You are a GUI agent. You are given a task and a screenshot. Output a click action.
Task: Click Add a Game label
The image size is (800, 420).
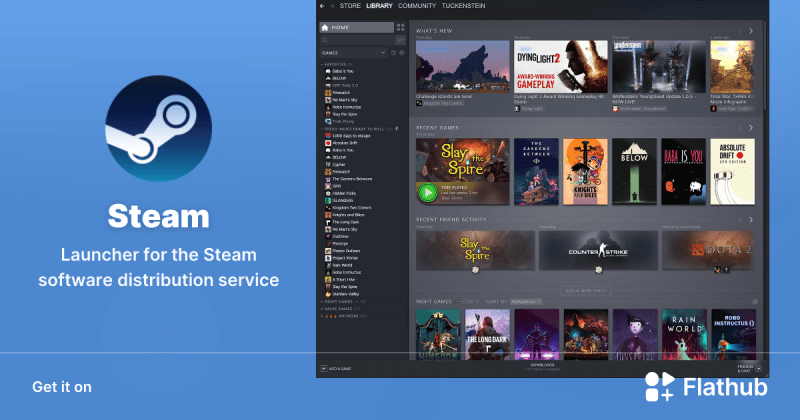[x=340, y=368]
